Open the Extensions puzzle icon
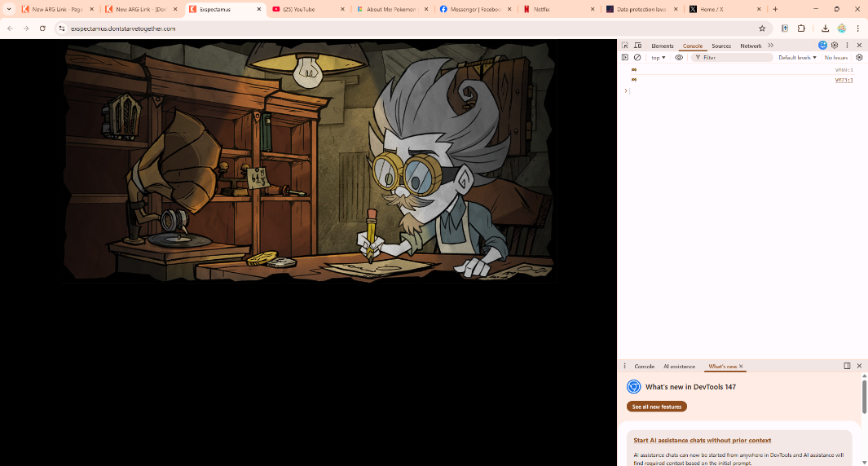The width and height of the screenshot is (868, 466). pyautogui.click(x=801, y=29)
